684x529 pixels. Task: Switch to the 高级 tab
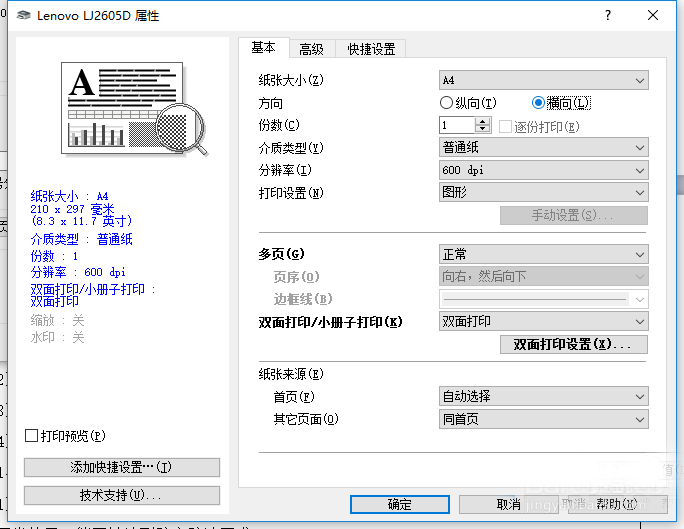coord(311,49)
